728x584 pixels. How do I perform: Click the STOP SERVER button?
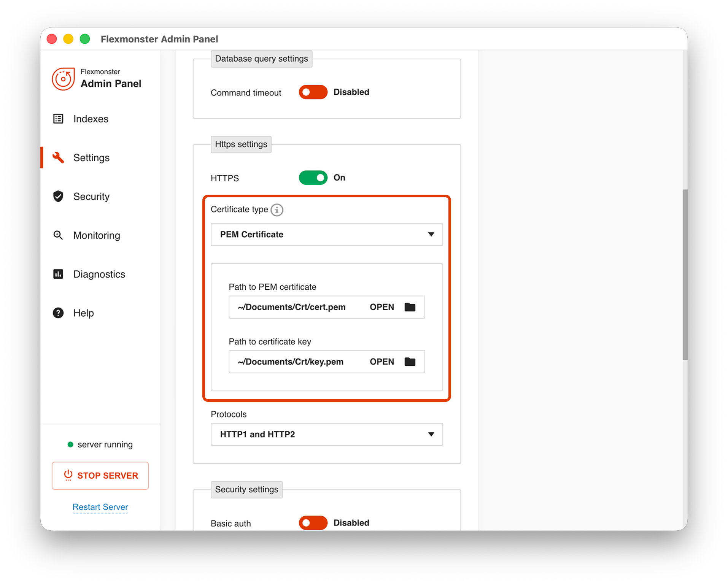pyautogui.click(x=100, y=475)
